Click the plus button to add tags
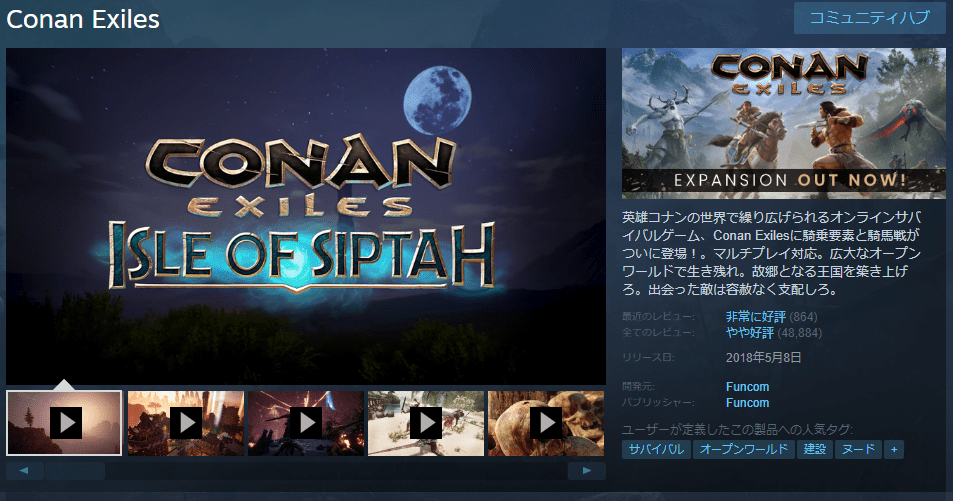 894,449
